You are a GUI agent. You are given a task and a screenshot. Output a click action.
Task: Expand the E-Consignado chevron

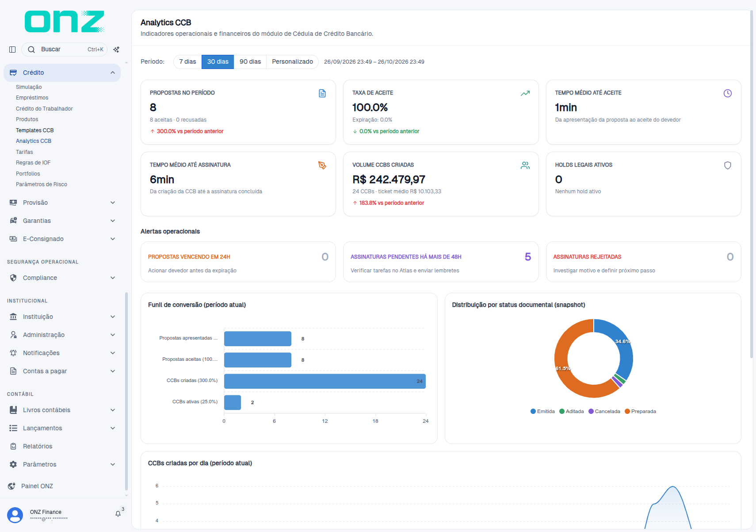click(113, 239)
